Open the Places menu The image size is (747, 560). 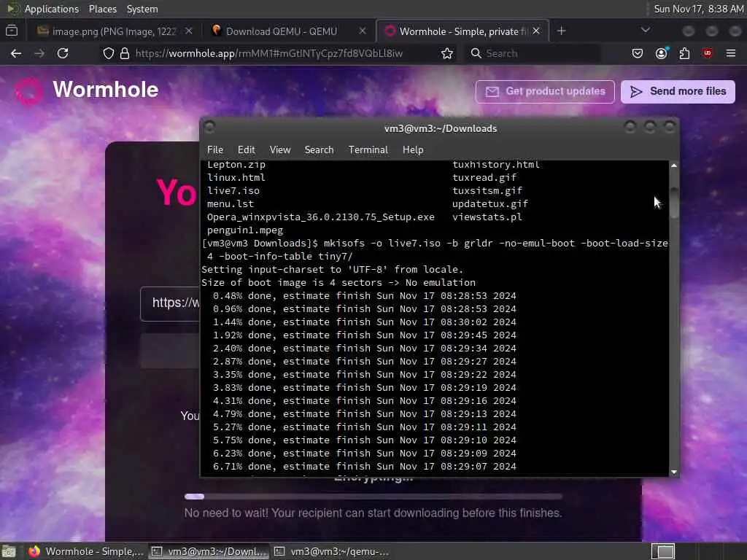[103, 9]
